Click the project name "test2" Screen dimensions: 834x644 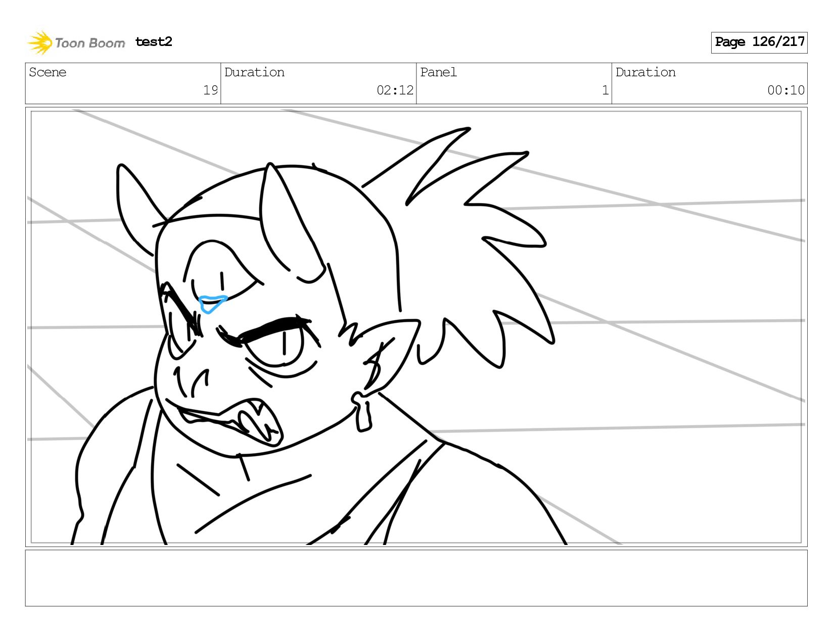coord(154,42)
